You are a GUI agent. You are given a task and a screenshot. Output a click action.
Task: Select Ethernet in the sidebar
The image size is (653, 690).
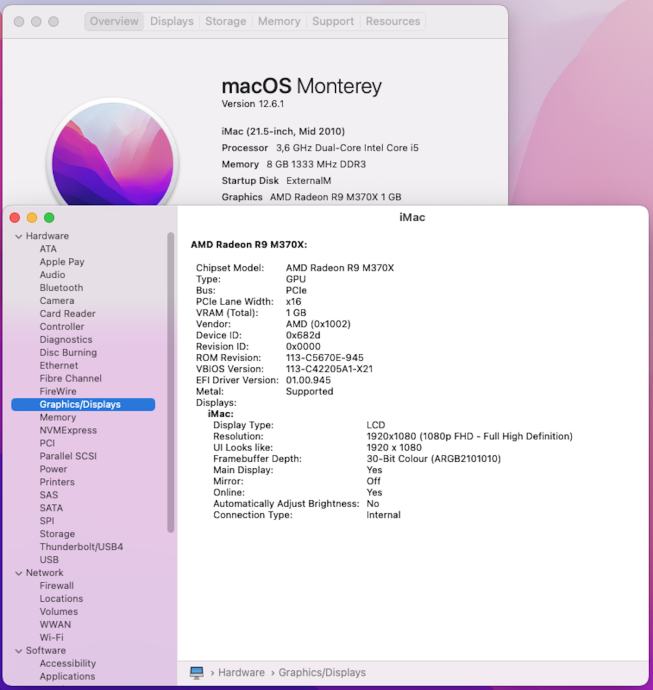coord(59,365)
